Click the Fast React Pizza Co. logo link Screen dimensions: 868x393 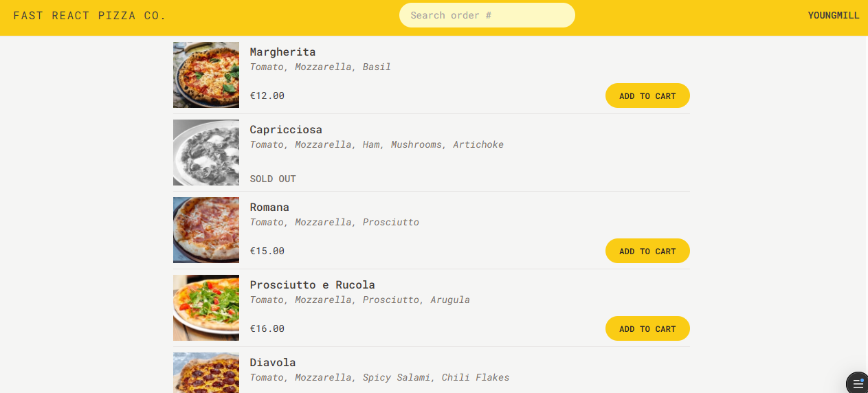pyautogui.click(x=89, y=15)
